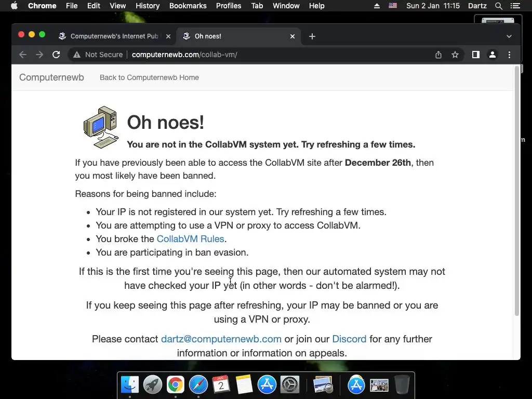Open the Not Secure site info warning
The height and width of the screenshot is (399, 532).
[98, 55]
